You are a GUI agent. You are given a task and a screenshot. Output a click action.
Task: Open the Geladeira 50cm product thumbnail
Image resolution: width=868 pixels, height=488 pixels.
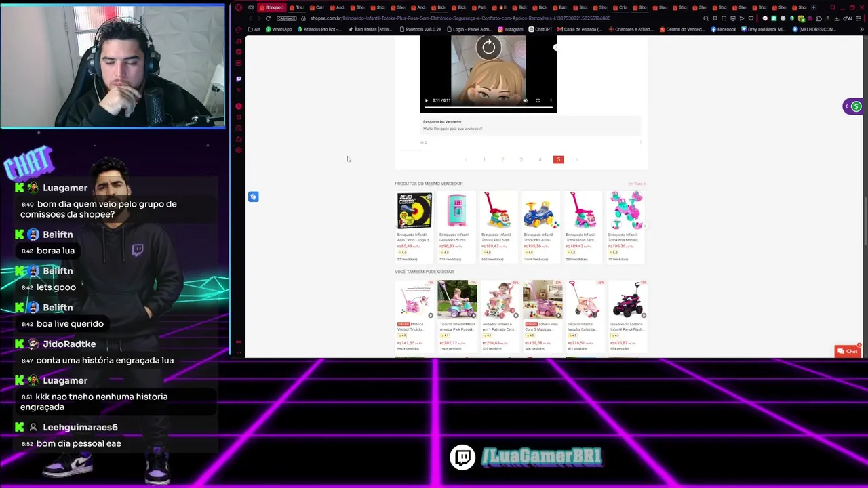pos(456,210)
